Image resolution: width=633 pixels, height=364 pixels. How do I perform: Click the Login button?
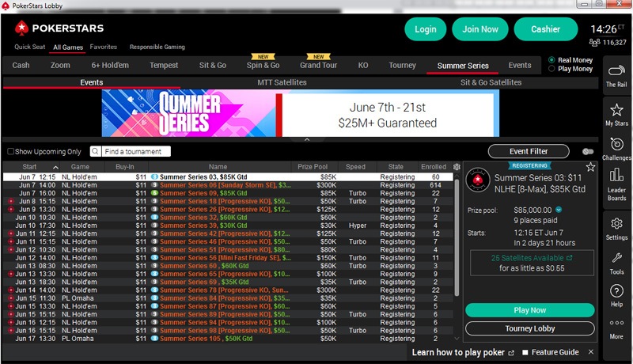coord(426,29)
